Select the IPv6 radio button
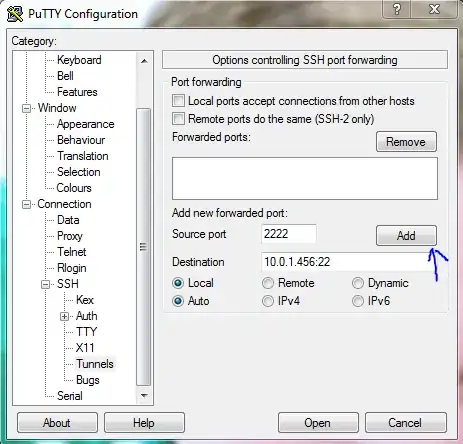Viewport: 463px width, 444px height. pos(358,301)
